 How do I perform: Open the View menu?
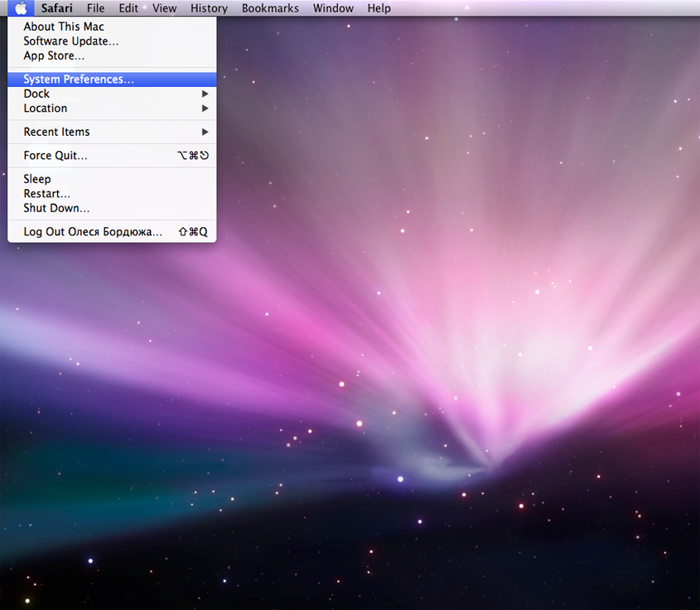165,8
